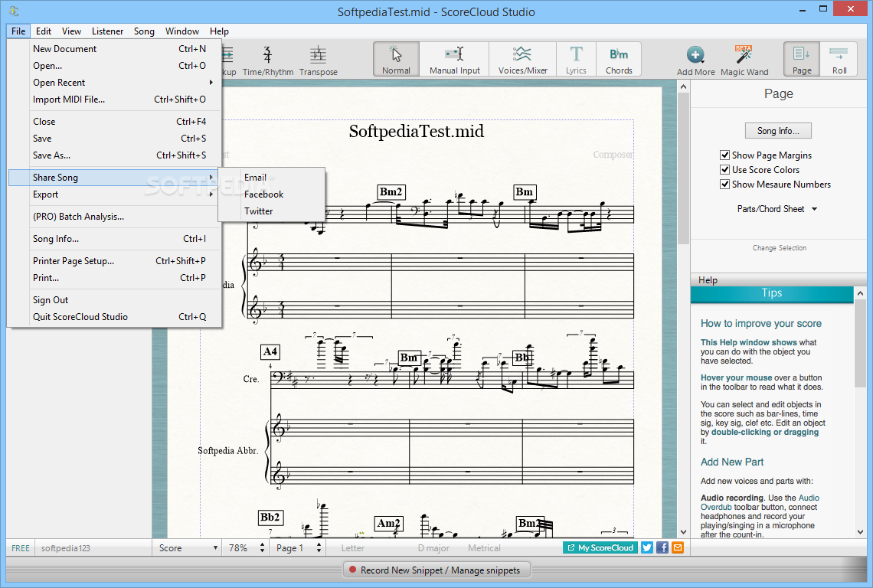This screenshot has width=873, height=588.
Task: Expand the Export submenu
Action: coord(115,194)
